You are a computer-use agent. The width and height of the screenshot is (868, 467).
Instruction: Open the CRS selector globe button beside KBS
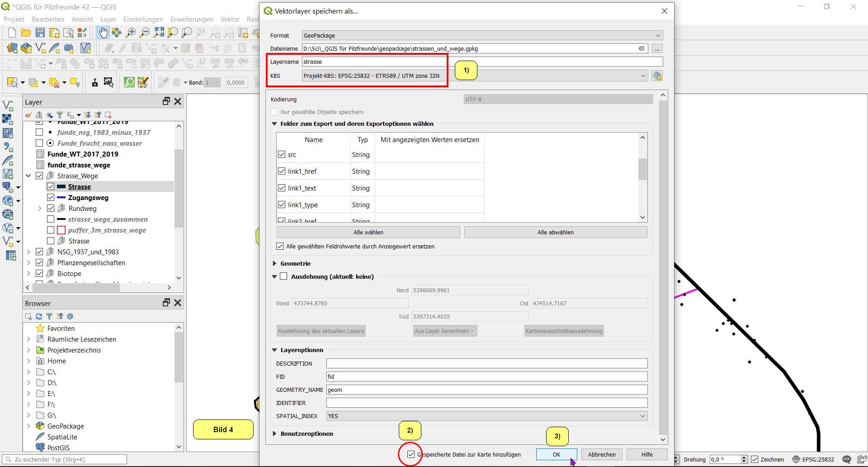click(657, 76)
